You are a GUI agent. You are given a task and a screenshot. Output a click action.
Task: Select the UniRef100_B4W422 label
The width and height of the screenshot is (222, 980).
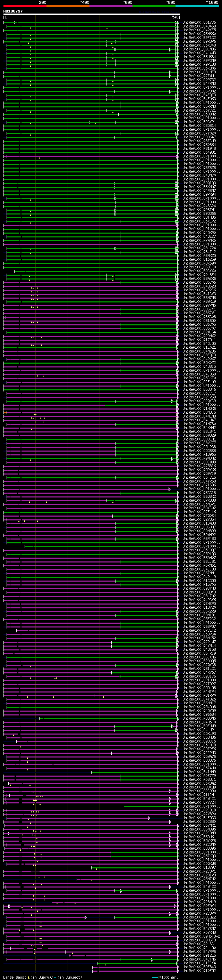coord(199,887)
